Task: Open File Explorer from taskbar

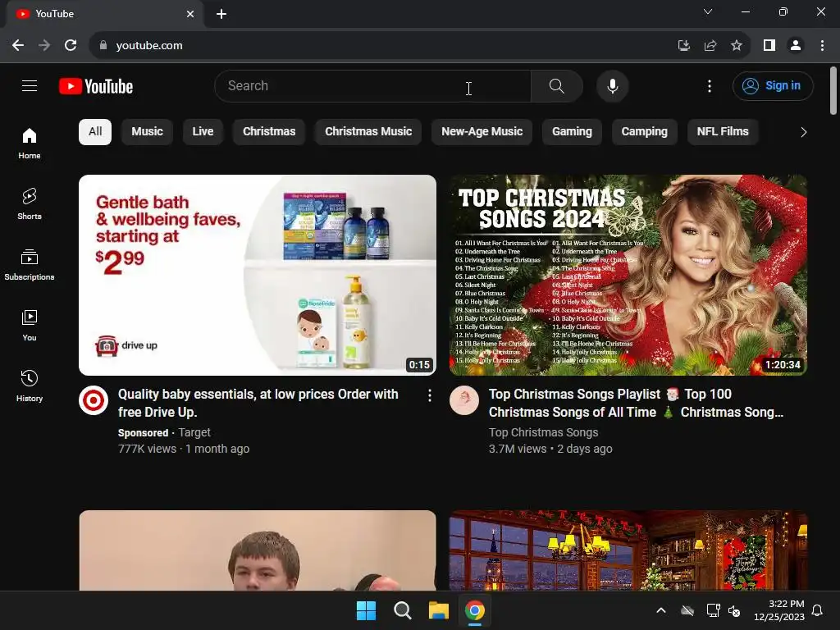Action: click(x=438, y=610)
